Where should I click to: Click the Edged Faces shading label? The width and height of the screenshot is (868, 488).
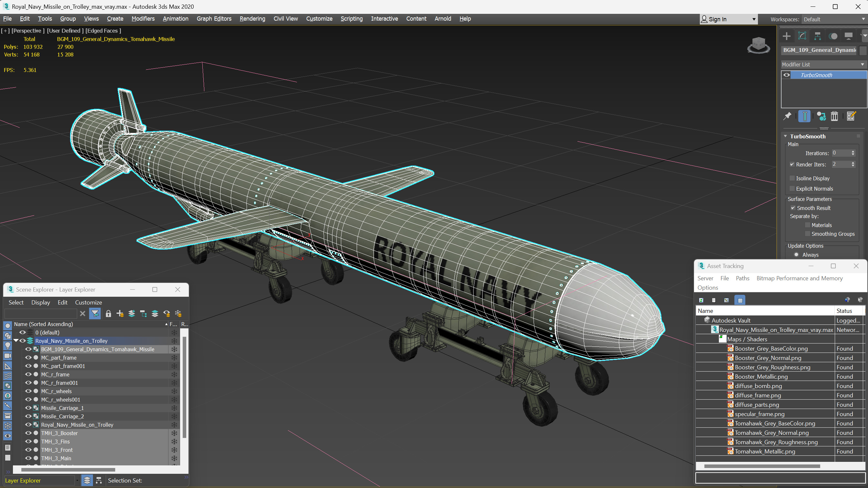click(x=103, y=31)
